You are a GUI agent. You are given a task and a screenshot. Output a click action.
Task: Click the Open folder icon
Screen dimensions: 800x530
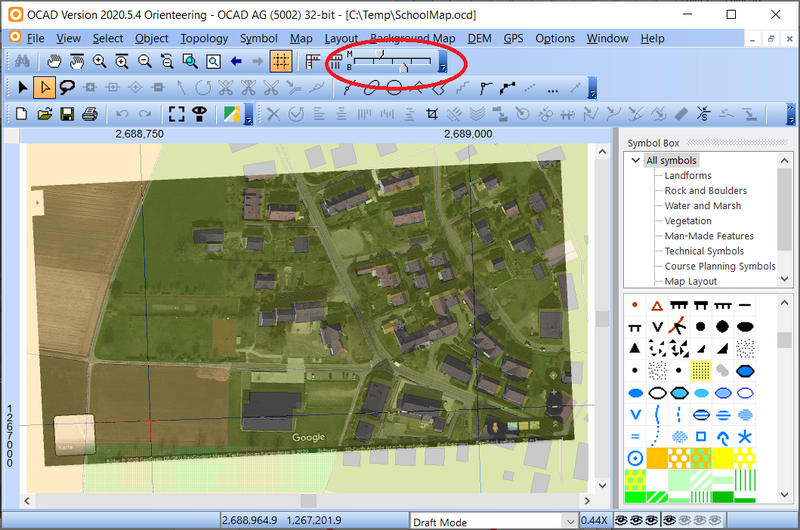pos(44,114)
